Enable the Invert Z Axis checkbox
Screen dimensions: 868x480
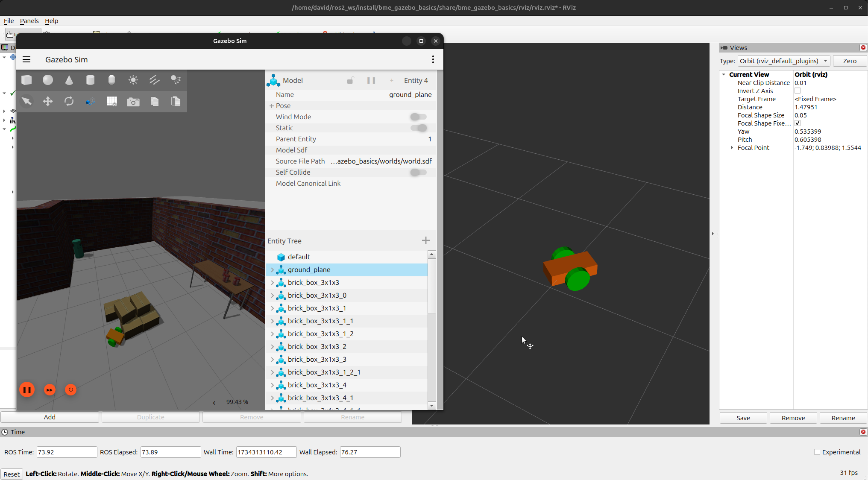pyautogui.click(x=797, y=91)
